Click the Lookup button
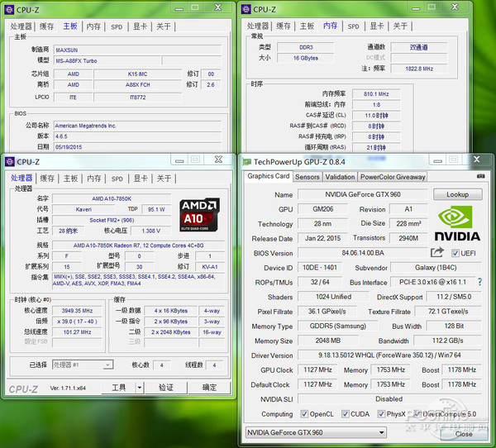The height and width of the screenshot is (448, 496). (x=457, y=194)
